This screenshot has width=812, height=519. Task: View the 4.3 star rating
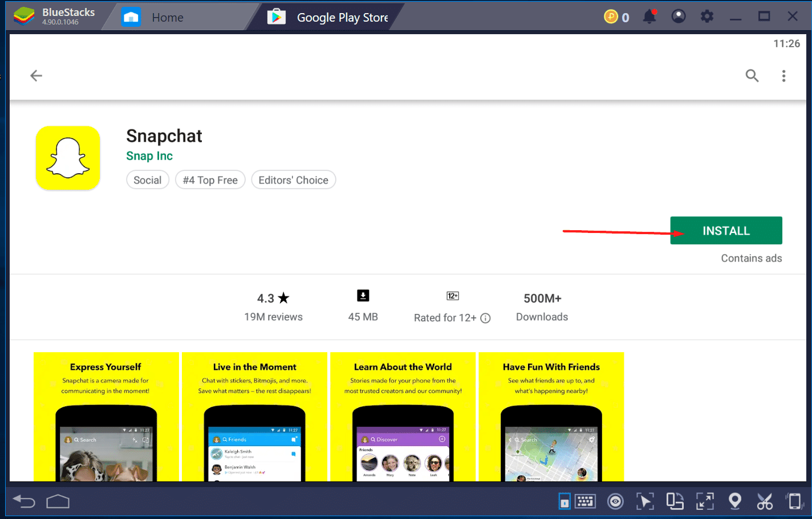coord(273,298)
